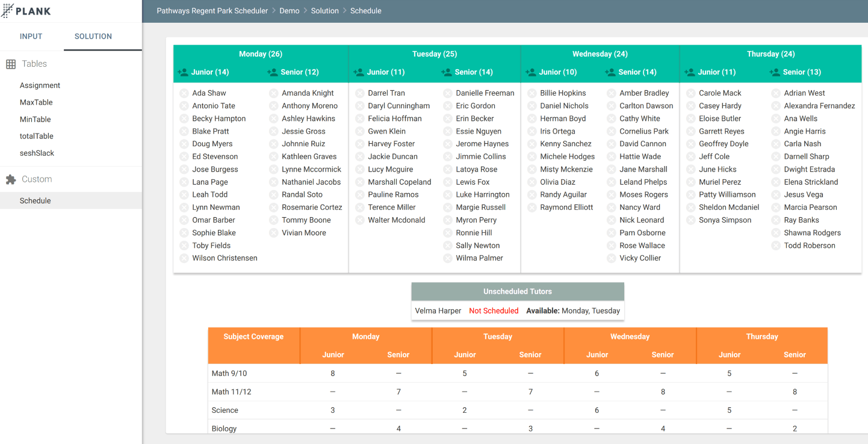Click the Thursday (24) column header

coord(771,54)
